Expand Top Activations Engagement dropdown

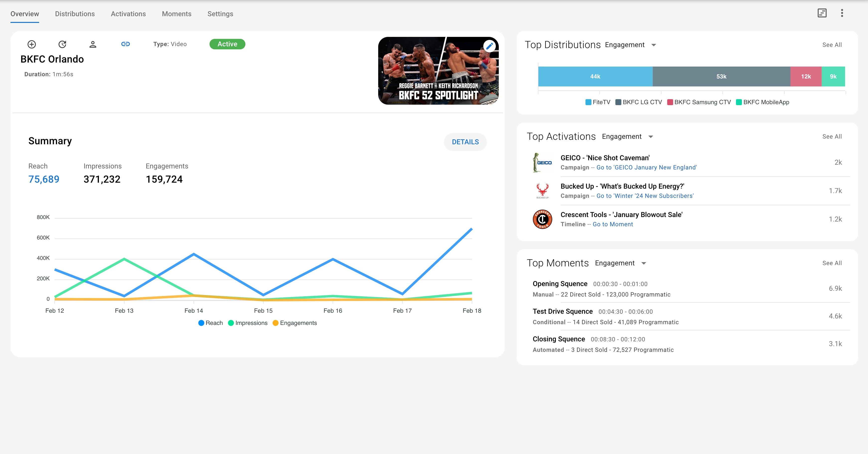627,137
